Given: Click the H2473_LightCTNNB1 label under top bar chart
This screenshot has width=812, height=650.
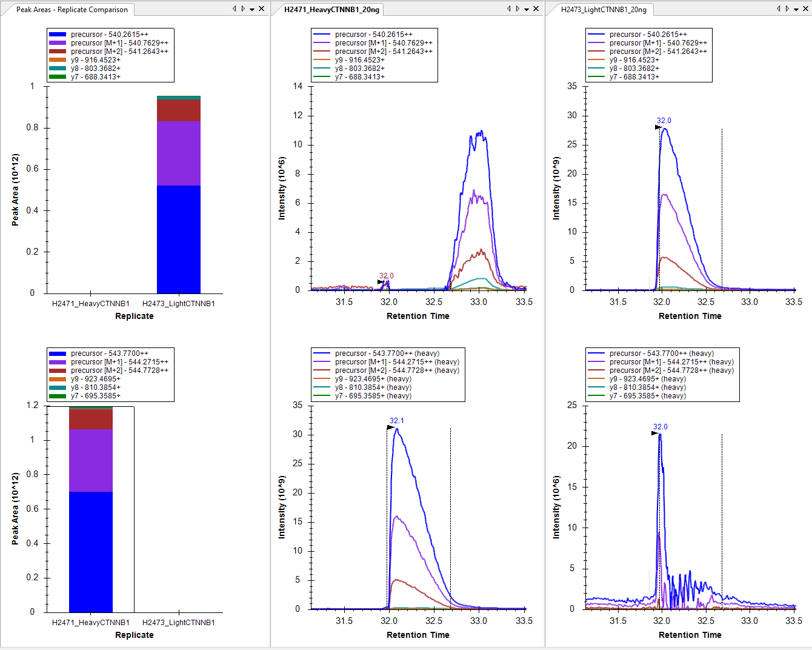Looking at the screenshot, I should pos(179,303).
